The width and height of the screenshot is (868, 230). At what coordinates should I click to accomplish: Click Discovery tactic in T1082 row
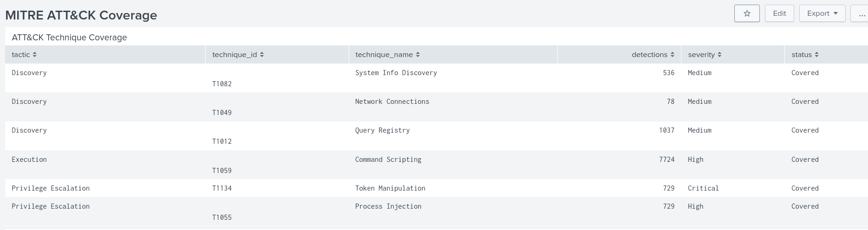point(29,73)
